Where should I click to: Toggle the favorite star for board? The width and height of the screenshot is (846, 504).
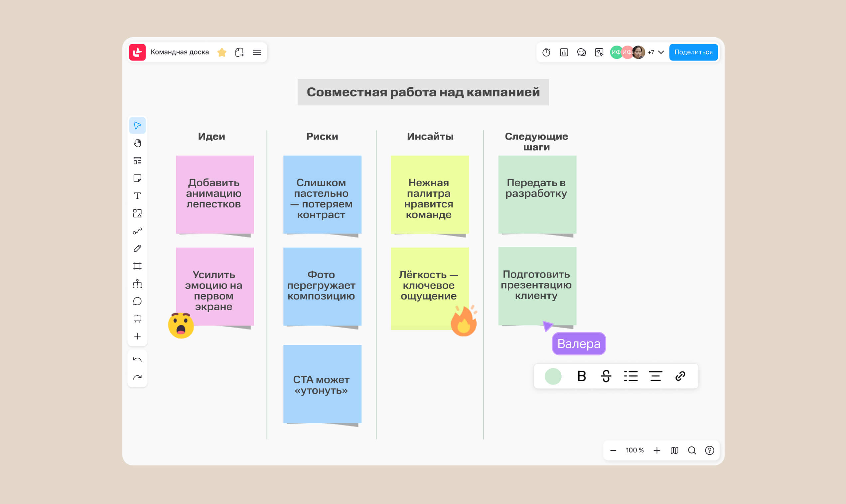pos(222,52)
